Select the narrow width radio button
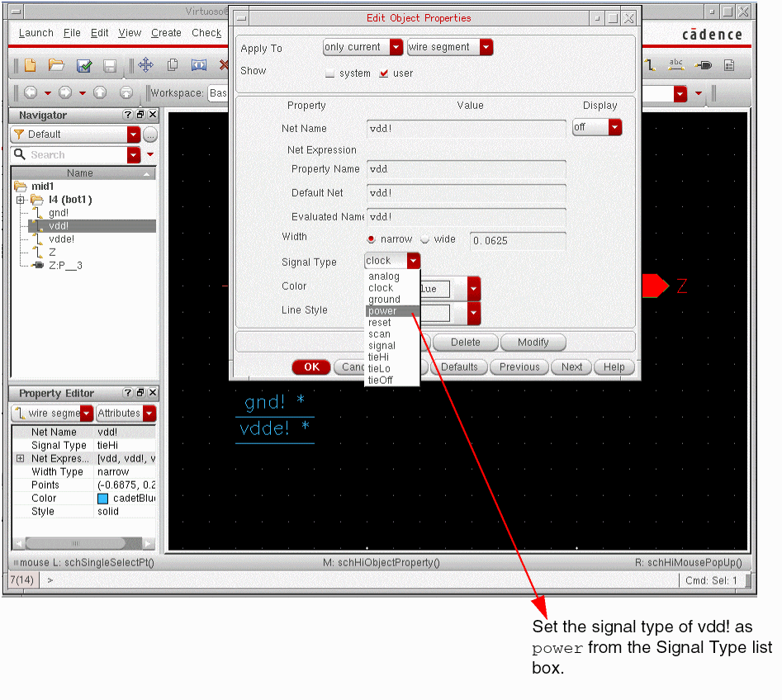This screenshot has width=782, height=700. (371, 239)
